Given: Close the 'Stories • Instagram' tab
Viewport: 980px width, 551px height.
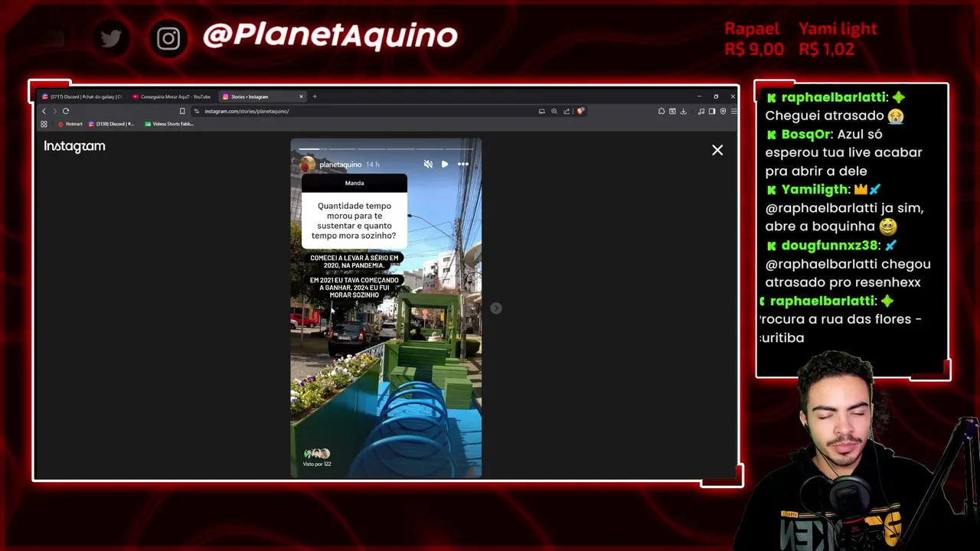Looking at the screenshot, I should coord(301,96).
